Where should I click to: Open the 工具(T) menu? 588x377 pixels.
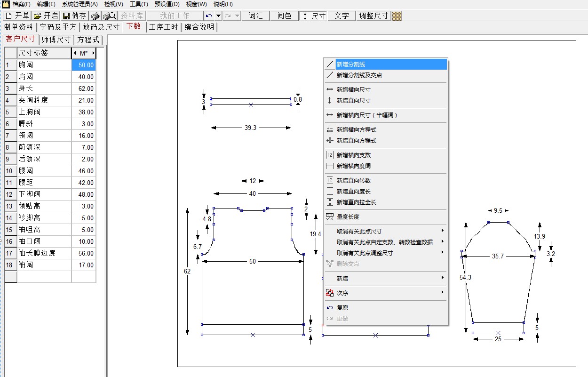[x=138, y=4]
